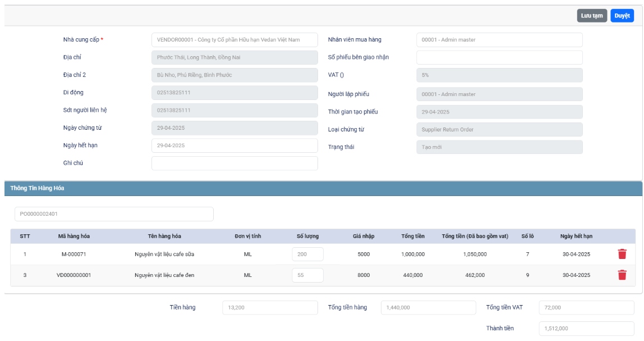Edit quantity 200 for cafe sữa
644x341 pixels.
click(307, 254)
